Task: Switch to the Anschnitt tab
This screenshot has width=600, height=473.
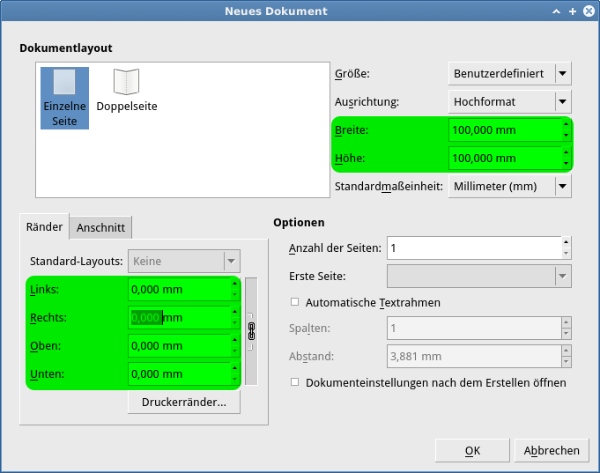Action: 101,227
